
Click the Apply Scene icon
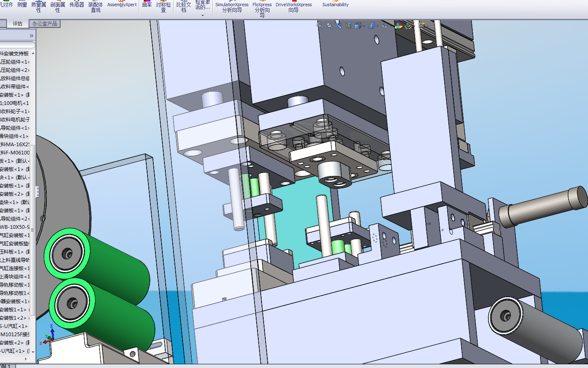408,26
